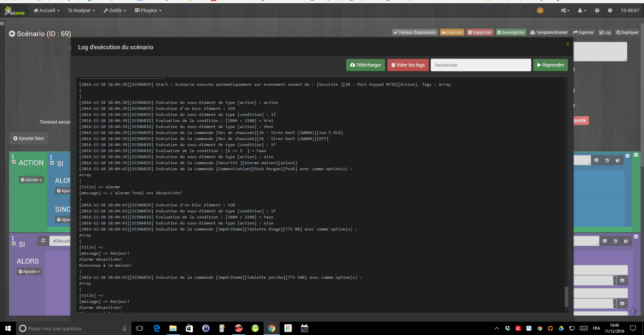644x335 pixels.
Task: Focus the Rechercher search field
Action: (481, 65)
